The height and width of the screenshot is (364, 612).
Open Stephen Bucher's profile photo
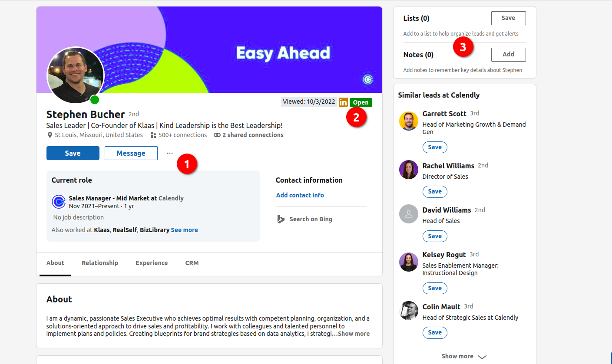[x=76, y=75]
